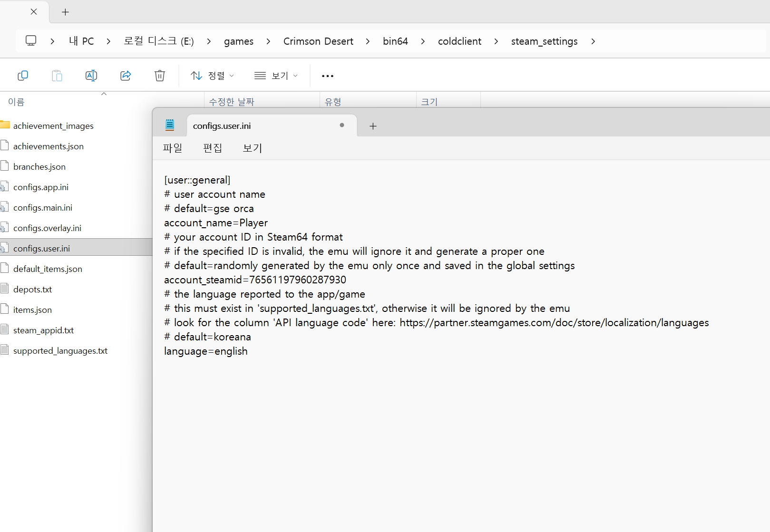Open Notepad 파일 menu
The width and height of the screenshot is (770, 532).
(x=173, y=148)
